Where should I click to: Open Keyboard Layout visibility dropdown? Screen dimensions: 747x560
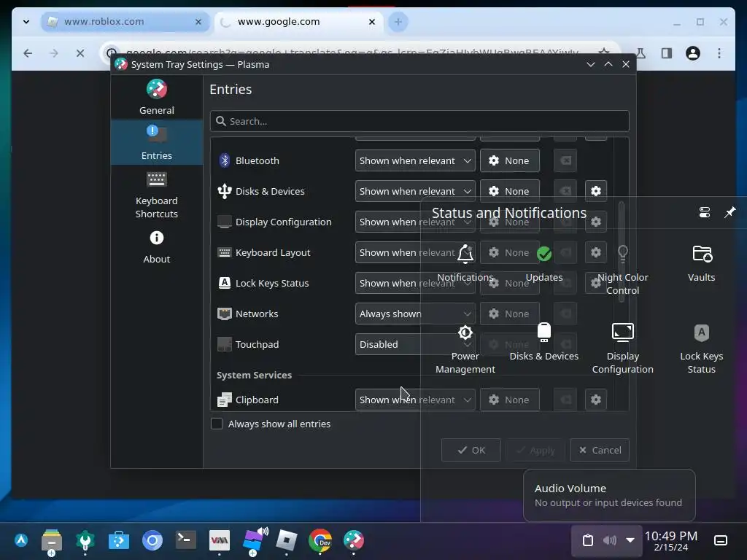click(415, 252)
